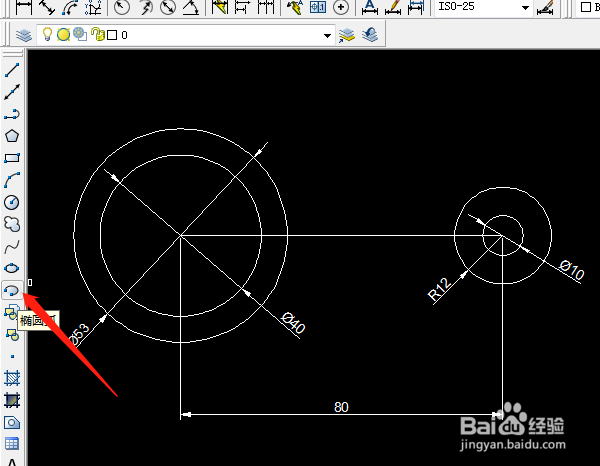Toggle layer 0 lock padlock
Viewport: 600px width, 466px height.
click(98, 34)
